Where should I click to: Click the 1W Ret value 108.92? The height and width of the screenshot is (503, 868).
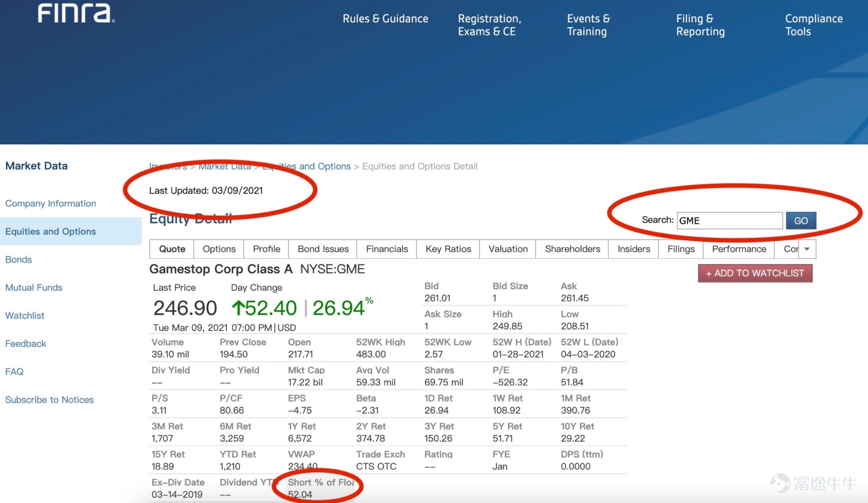506,410
